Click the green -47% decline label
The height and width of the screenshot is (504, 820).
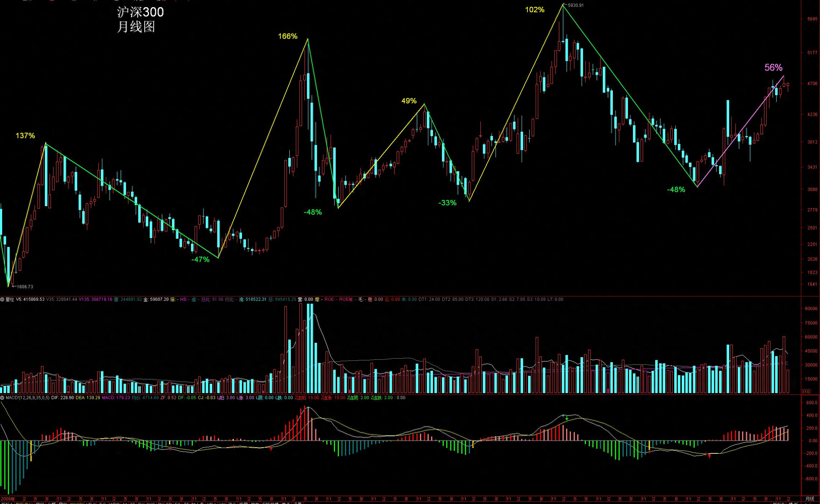(x=200, y=260)
